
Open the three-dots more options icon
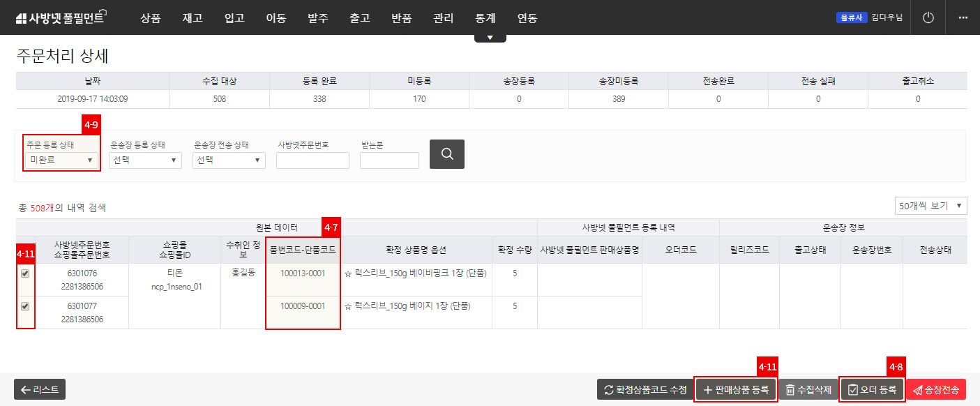[x=963, y=17]
